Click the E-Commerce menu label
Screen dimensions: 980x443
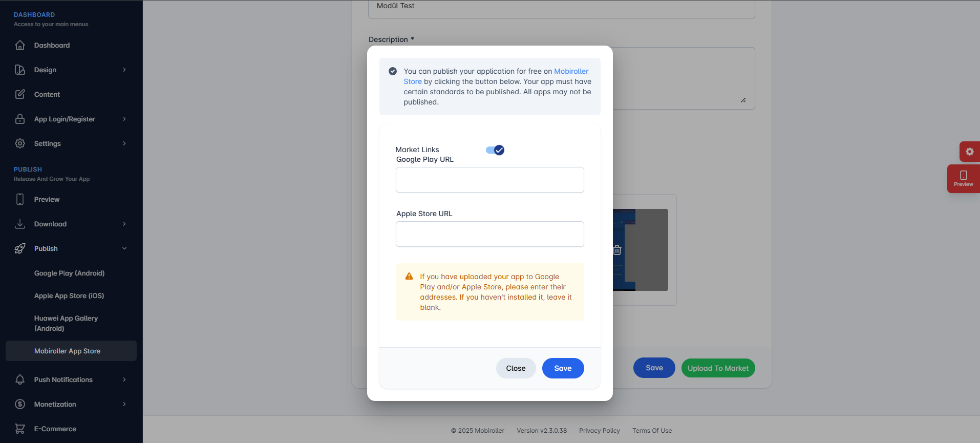click(x=55, y=429)
